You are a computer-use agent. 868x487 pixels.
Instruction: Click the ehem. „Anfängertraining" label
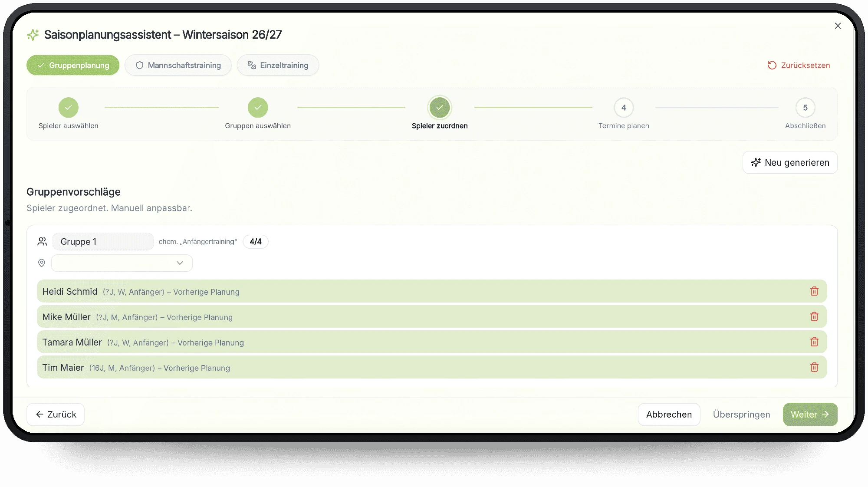tap(198, 242)
